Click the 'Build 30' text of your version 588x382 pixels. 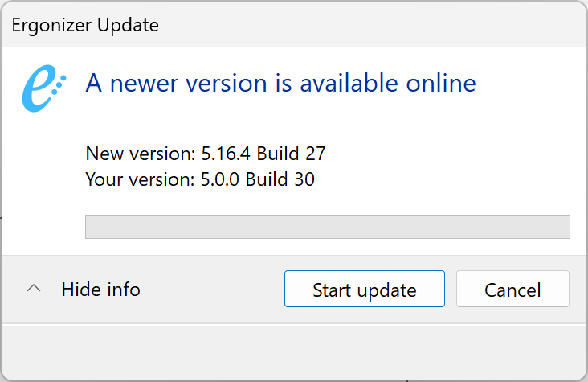[x=280, y=179]
